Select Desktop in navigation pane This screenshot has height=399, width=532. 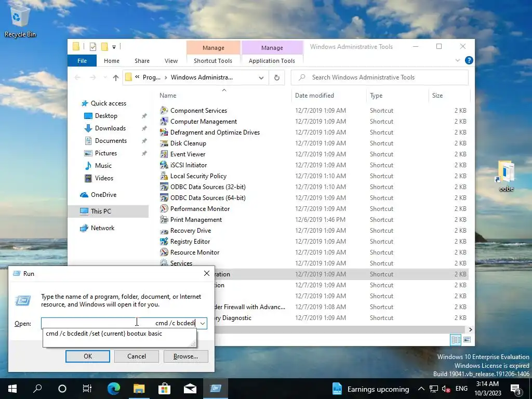point(106,116)
